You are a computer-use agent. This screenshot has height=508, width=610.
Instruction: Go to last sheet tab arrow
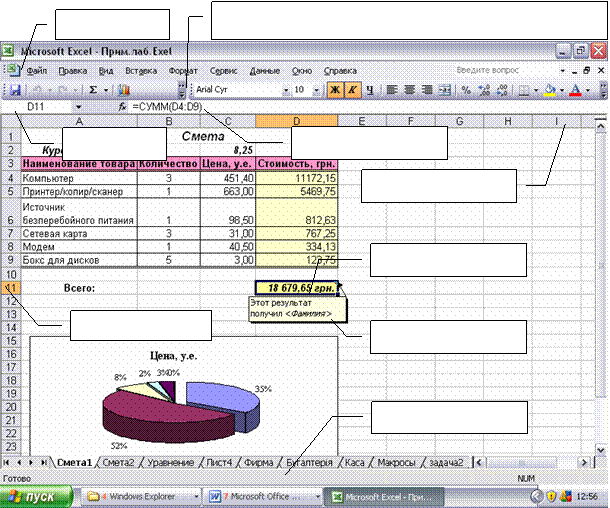(x=44, y=462)
